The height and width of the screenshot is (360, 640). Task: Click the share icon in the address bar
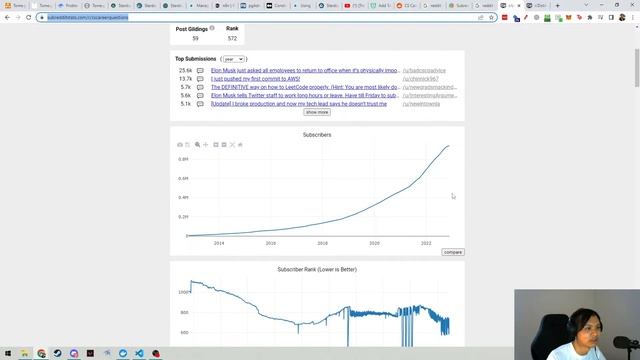point(481,18)
